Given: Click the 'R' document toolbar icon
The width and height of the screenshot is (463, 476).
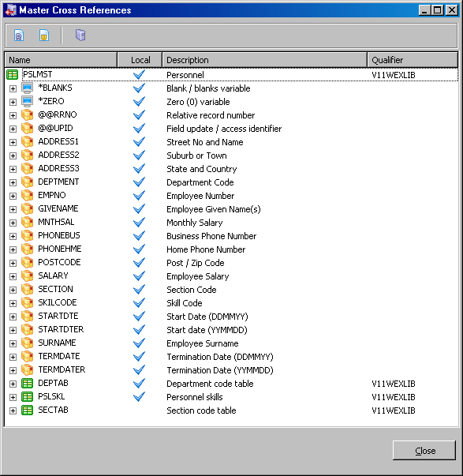Looking at the screenshot, I should pos(19,36).
